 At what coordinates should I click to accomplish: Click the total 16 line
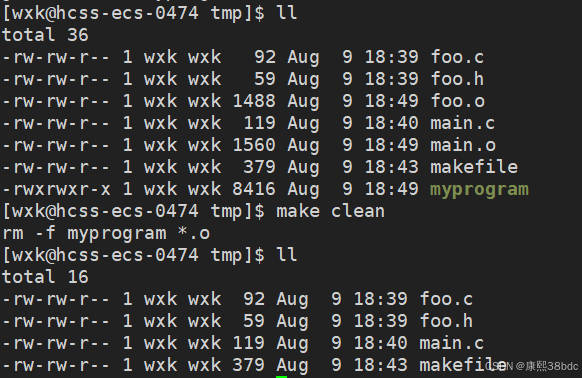coord(45,277)
